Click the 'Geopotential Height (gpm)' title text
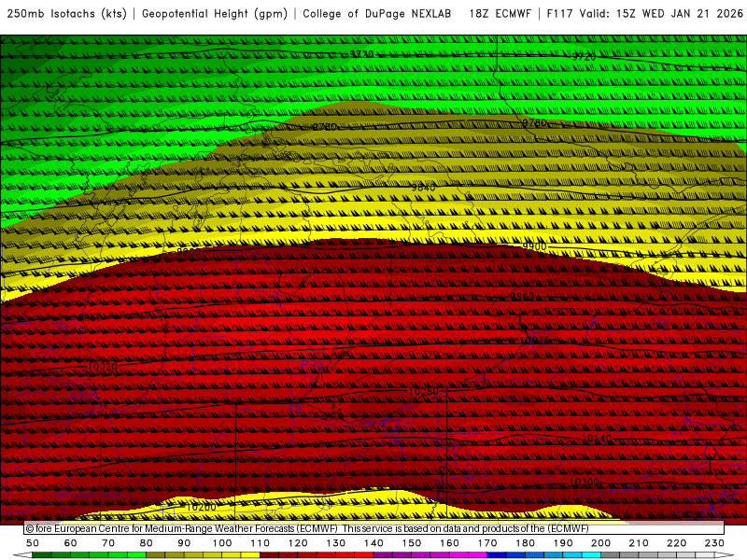The width and height of the screenshot is (747, 560). click(215, 13)
